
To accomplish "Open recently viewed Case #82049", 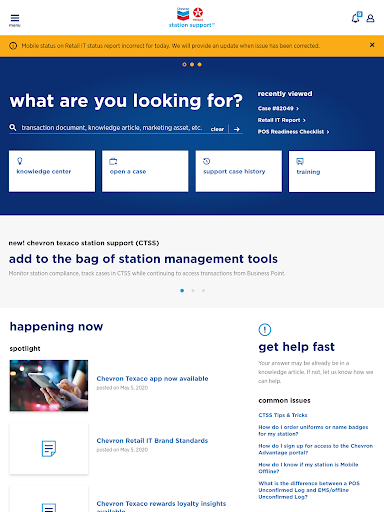I will point(278,108).
